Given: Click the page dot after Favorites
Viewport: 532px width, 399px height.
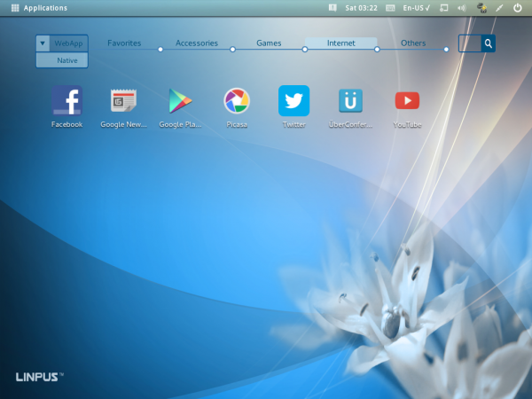Looking at the screenshot, I should (160, 50).
